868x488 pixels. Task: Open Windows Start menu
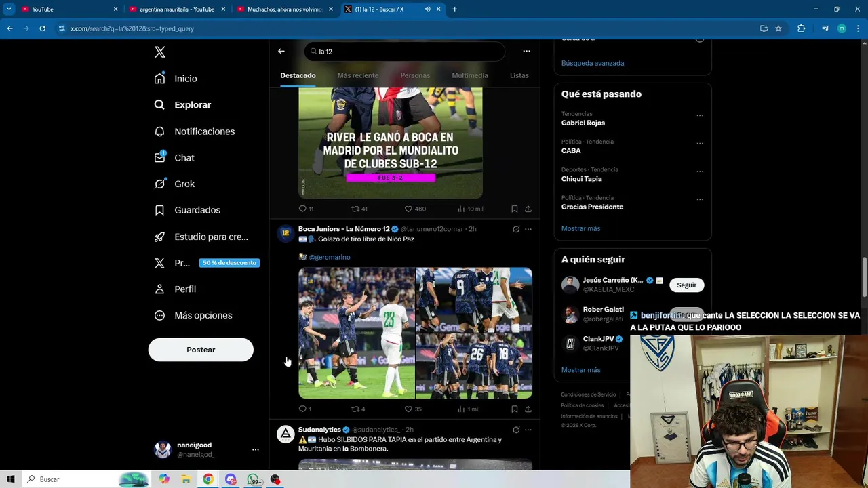tap(11, 479)
